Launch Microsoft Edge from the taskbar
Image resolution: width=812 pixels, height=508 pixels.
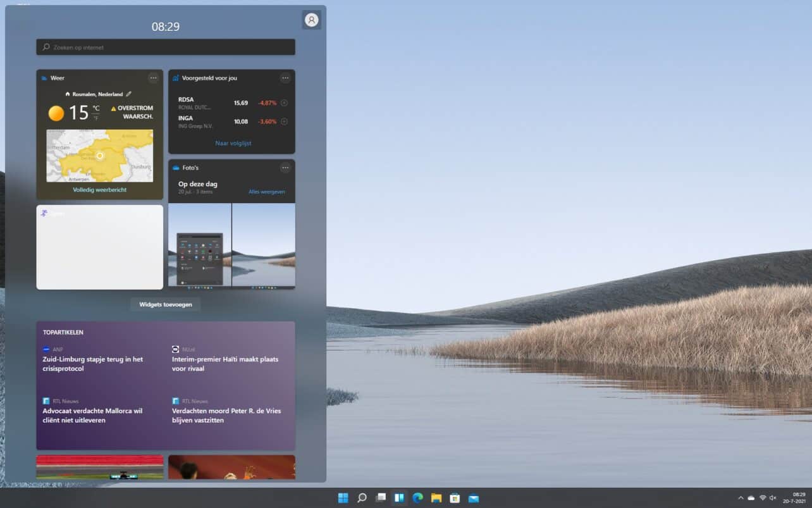417,498
